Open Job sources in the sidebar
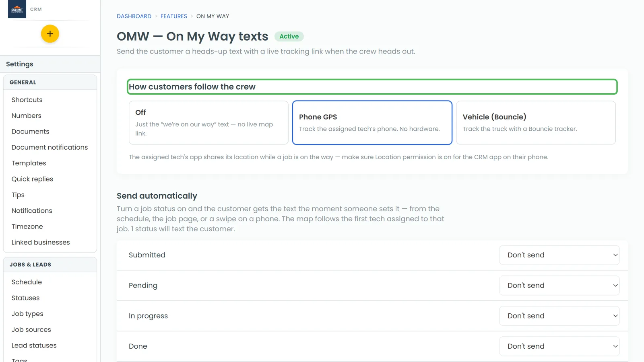Image resolution: width=644 pixels, height=362 pixels. click(x=31, y=329)
